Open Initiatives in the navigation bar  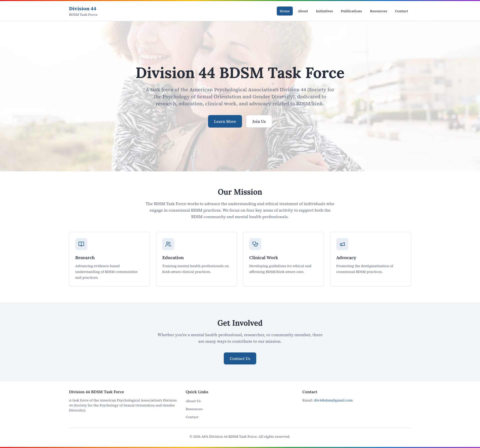[324, 11]
